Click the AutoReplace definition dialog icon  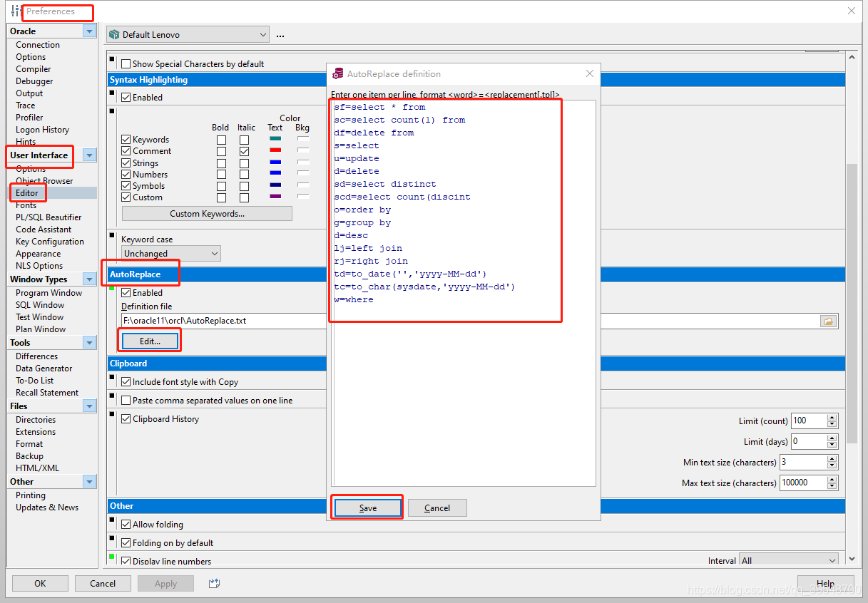pos(337,73)
